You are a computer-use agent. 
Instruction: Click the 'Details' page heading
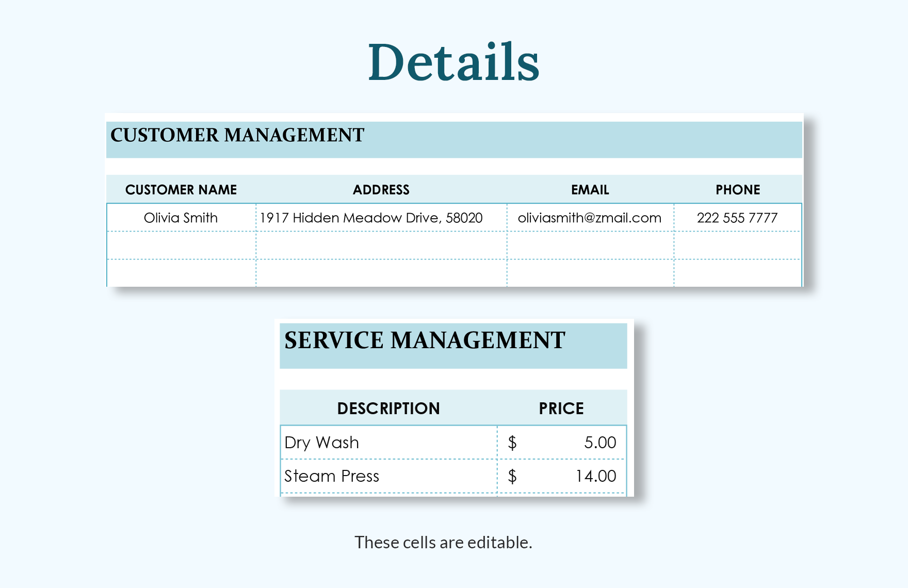pyautogui.click(x=453, y=62)
